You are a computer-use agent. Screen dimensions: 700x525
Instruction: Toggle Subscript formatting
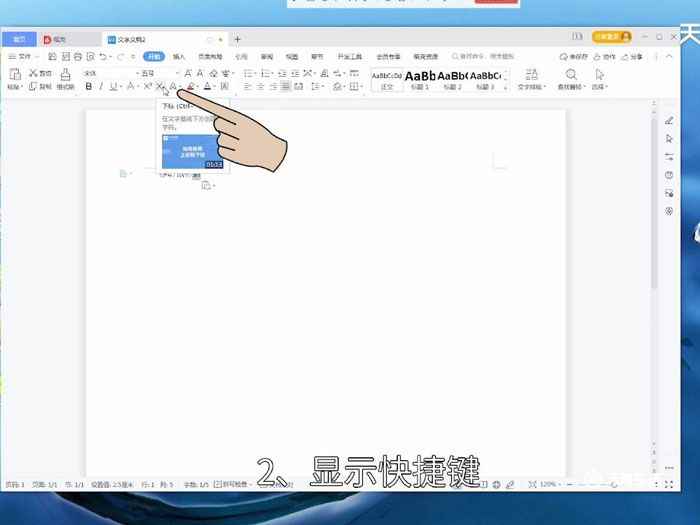point(160,86)
